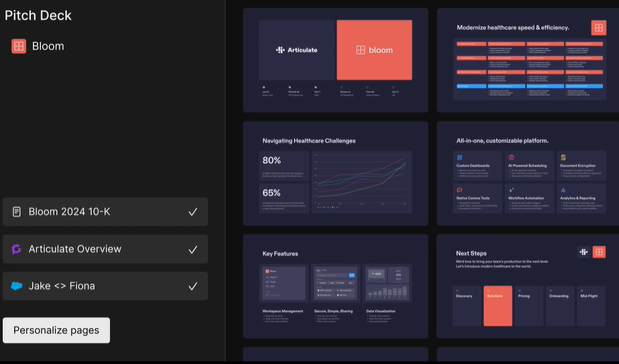Click the Data Visualization screenshot
Image resolution: width=619 pixels, height=364 pixels.
tap(387, 283)
